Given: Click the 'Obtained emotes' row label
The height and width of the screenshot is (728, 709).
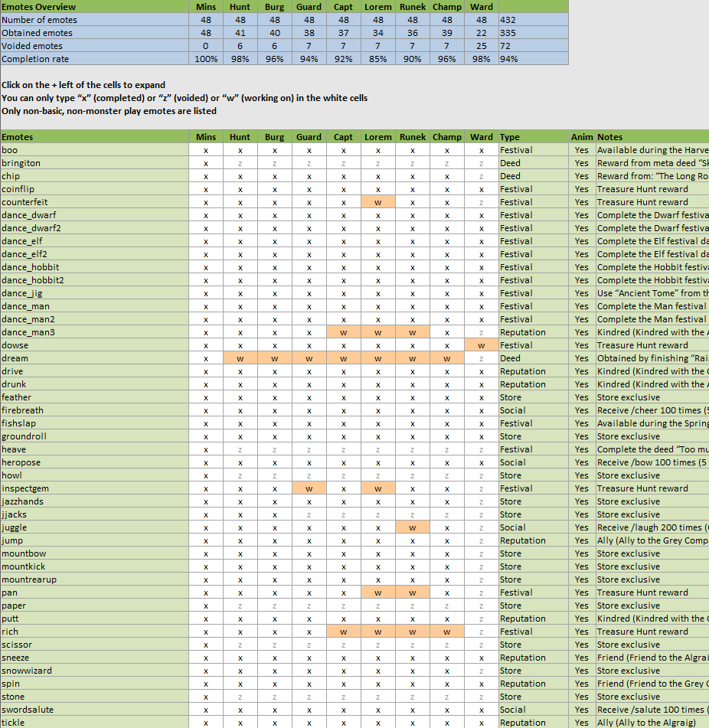Looking at the screenshot, I should (95, 32).
